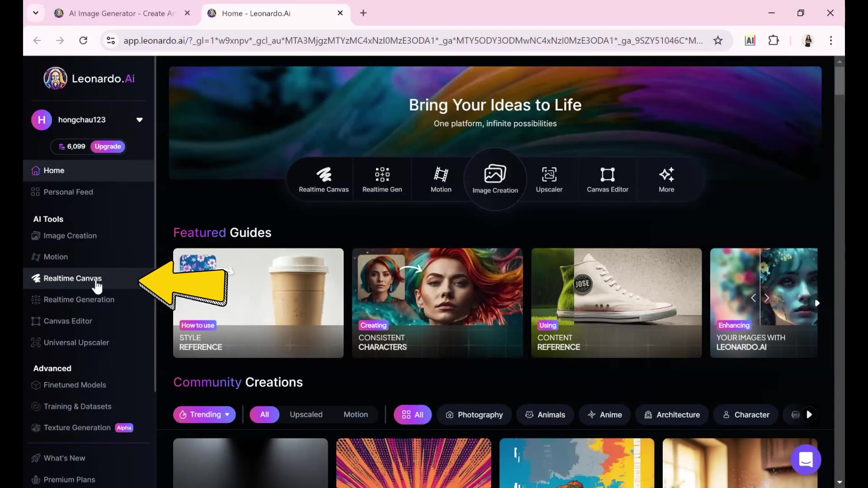This screenshot has width=868, height=488.
Task: Expand the hongchau123 account dropdown
Action: click(140, 120)
